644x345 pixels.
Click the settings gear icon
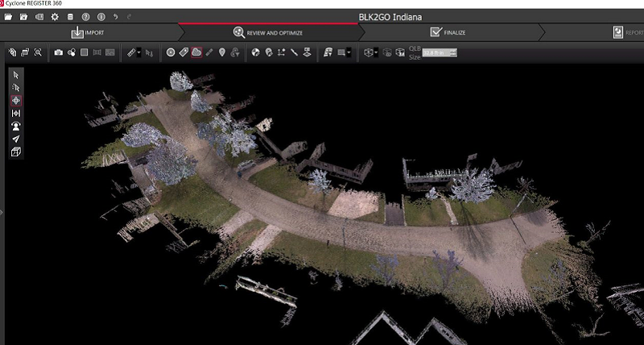point(55,16)
